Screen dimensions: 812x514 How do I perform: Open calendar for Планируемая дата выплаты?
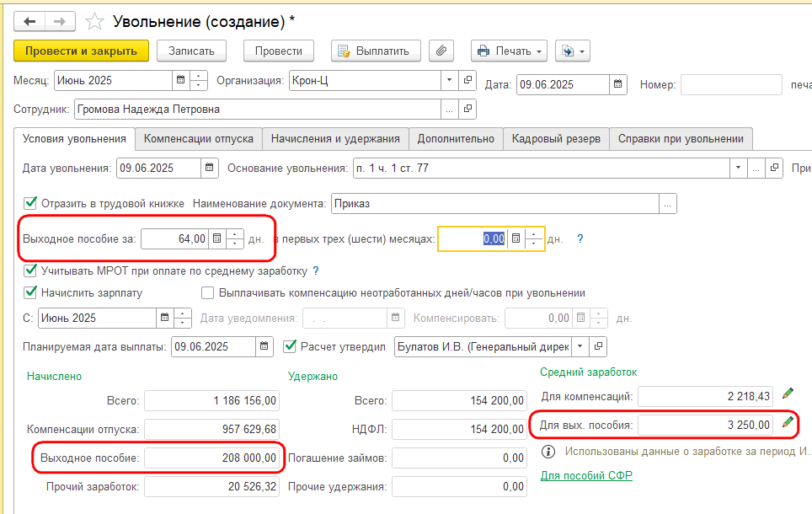click(264, 346)
